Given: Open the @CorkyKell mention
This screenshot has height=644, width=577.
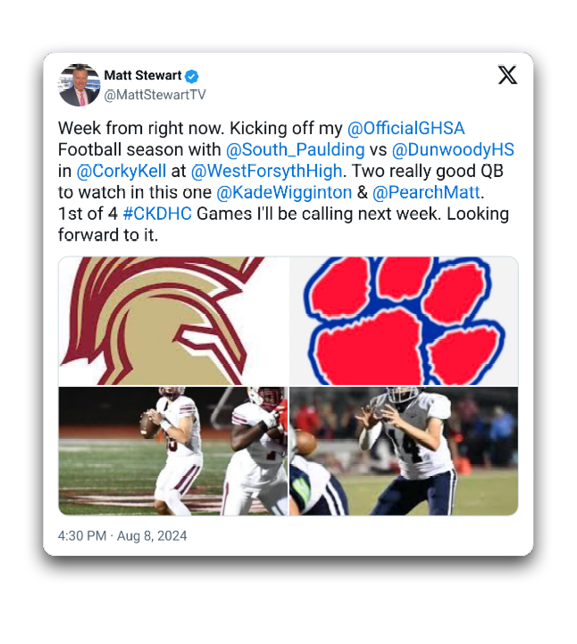Looking at the screenshot, I should (121, 171).
